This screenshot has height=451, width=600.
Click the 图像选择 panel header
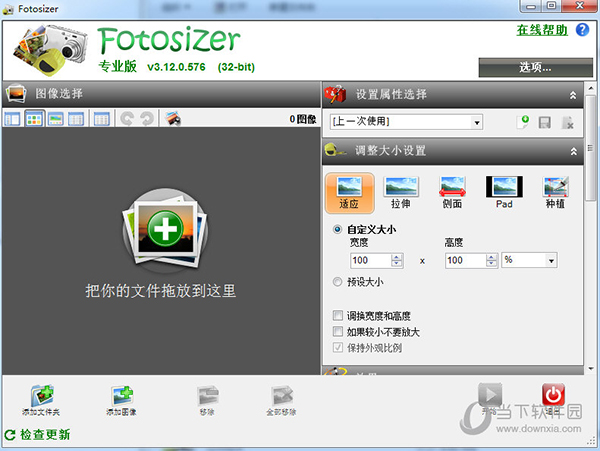tap(161, 94)
